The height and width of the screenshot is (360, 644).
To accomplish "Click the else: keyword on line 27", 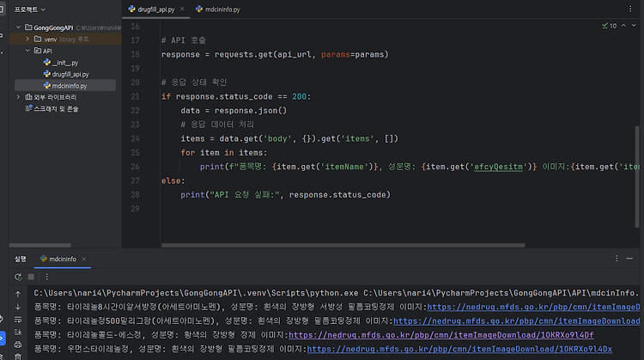I will pos(173,180).
